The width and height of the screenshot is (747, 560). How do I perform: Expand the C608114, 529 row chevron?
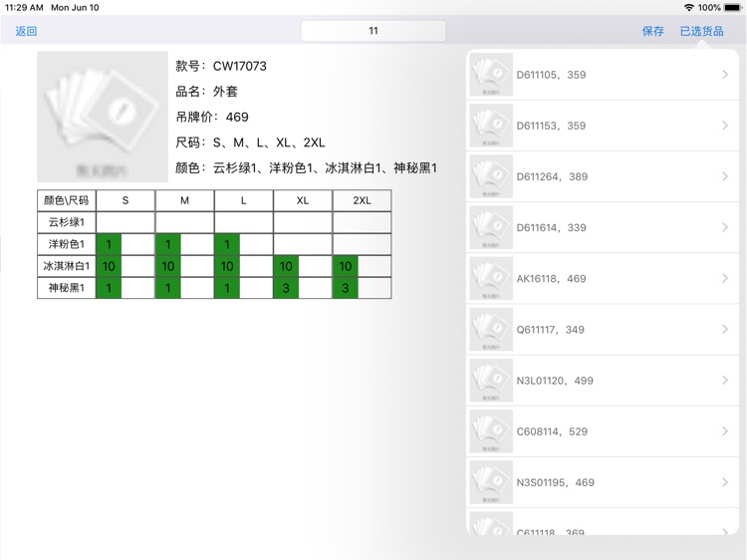pos(725,431)
